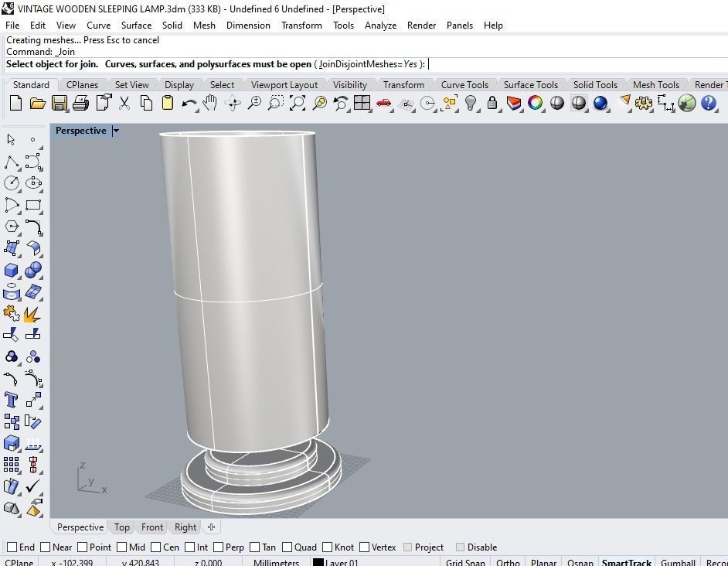Screen dimensions: 728x566
Task: Toggle SmartTrack in status bar
Action: pos(627,562)
